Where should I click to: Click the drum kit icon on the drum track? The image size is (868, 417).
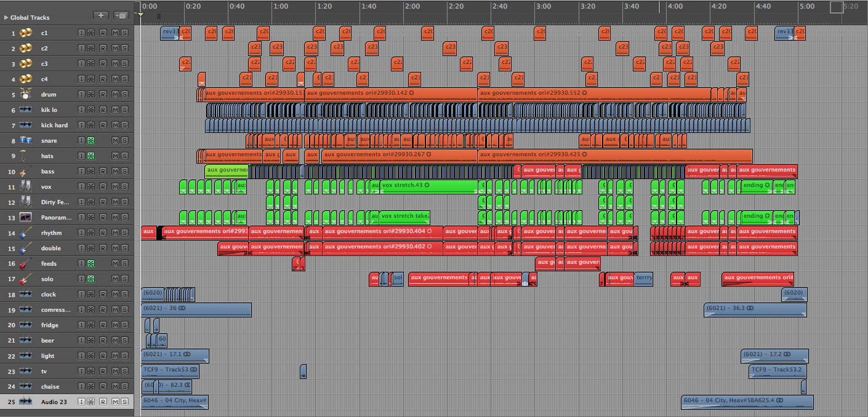pyautogui.click(x=26, y=94)
